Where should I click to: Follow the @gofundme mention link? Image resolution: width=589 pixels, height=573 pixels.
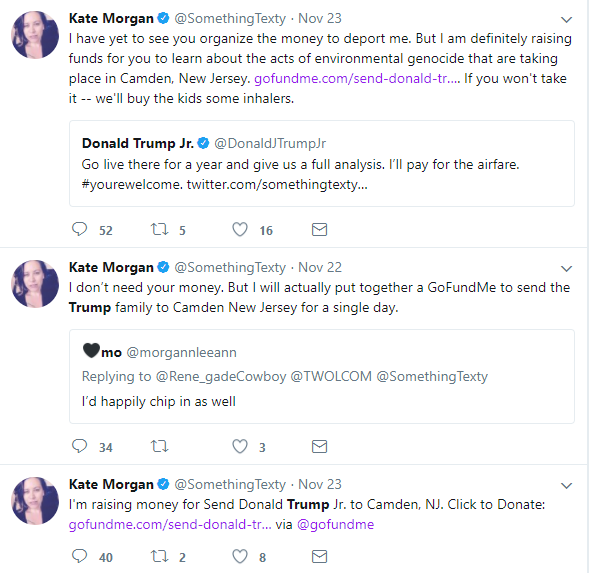(335, 525)
